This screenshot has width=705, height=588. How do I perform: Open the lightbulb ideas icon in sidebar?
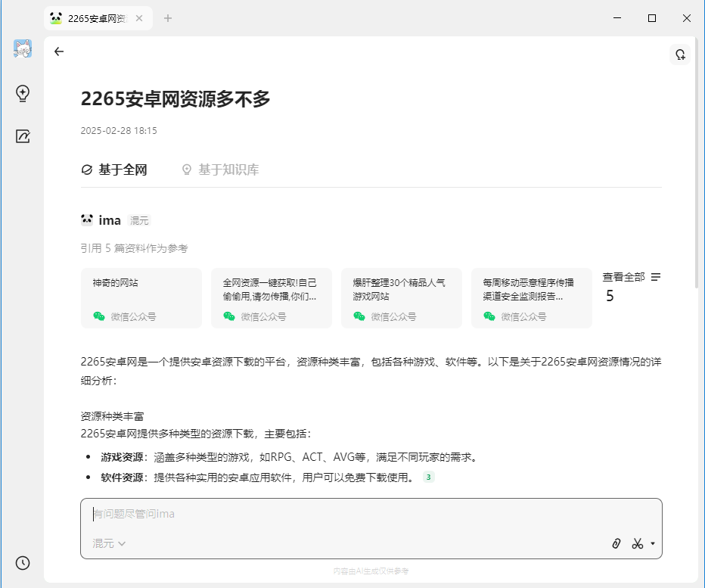tap(22, 94)
